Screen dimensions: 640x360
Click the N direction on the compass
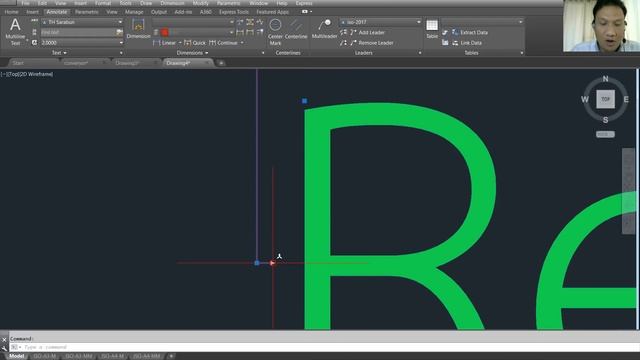[605, 78]
